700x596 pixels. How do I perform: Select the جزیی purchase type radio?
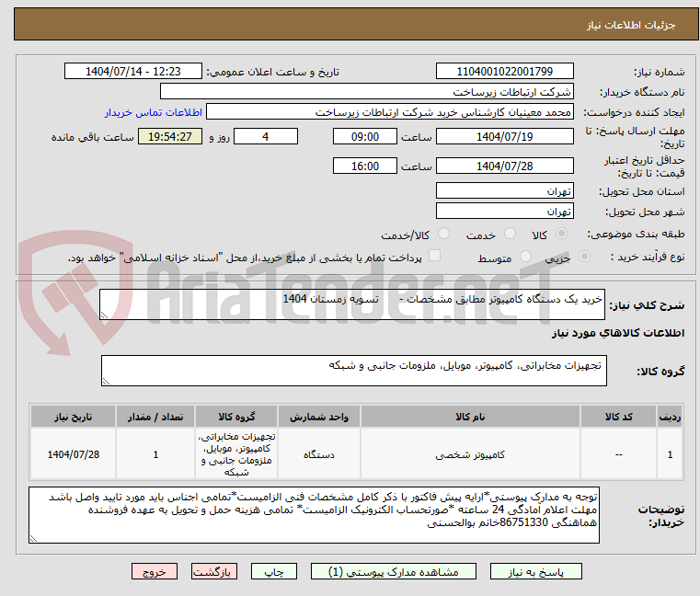pyautogui.click(x=584, y=257)
